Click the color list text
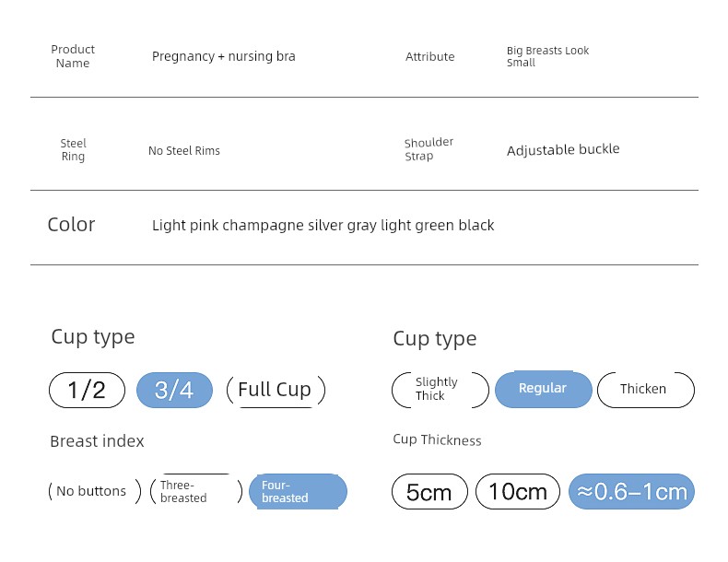Screen dimensions: 728x562 click(x=323, y=225)
